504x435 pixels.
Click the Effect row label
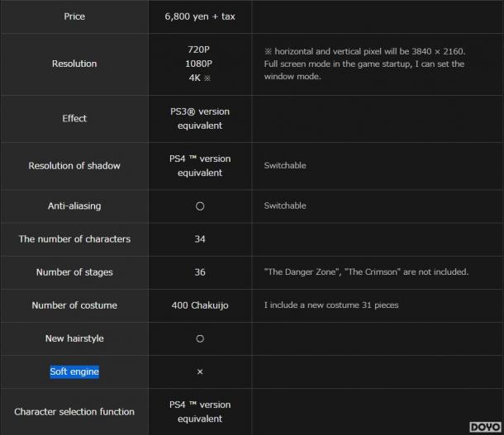pyautogui.click(x=74, y=119)
